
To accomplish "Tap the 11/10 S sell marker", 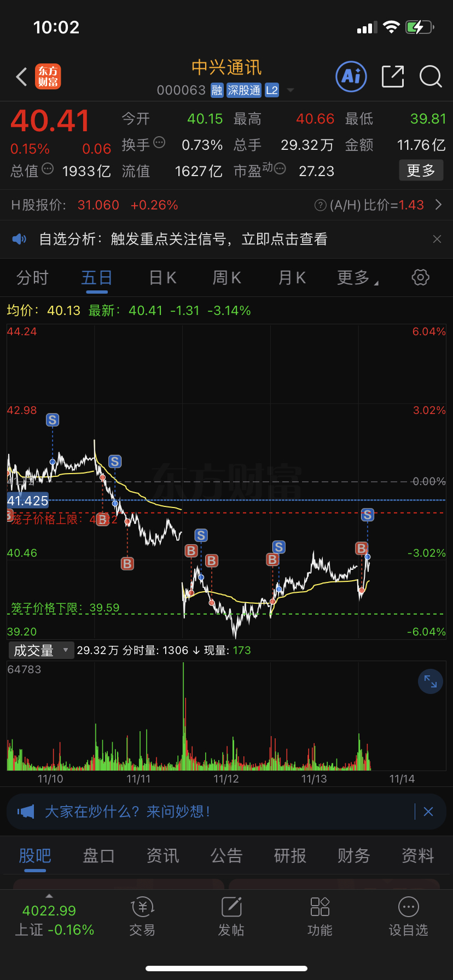I will tap(53, 420).
